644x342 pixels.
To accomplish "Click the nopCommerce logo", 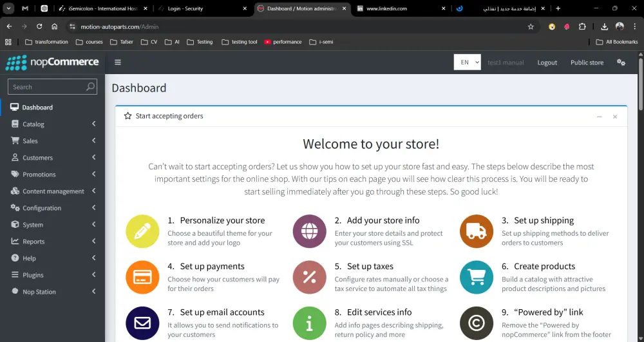I will 52,62.
